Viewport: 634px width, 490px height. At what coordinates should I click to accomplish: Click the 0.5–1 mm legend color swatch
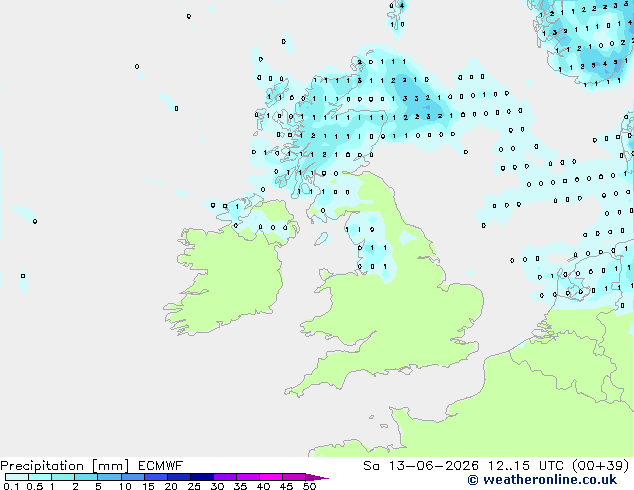coord(40,477)
